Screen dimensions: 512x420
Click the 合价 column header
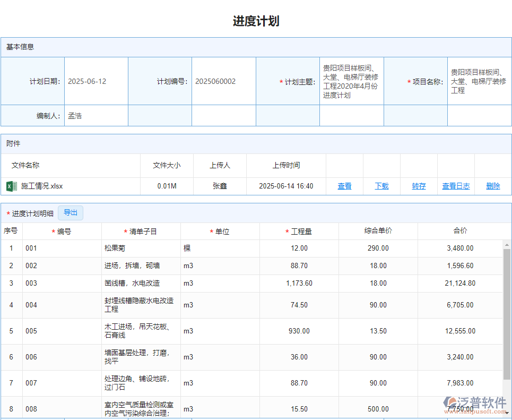461,230
